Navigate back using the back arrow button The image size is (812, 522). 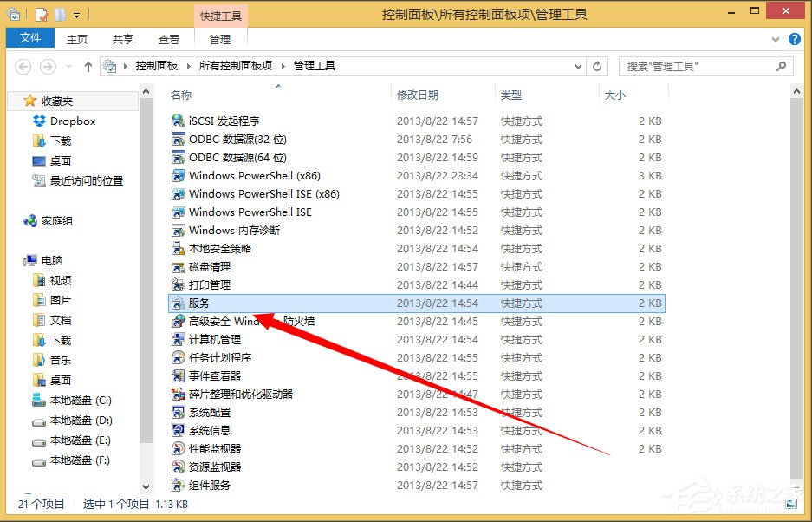point(23,66)
